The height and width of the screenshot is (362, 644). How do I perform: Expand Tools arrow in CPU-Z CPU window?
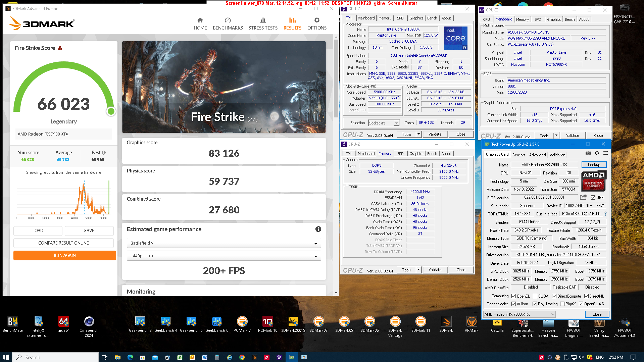point(418,134)
